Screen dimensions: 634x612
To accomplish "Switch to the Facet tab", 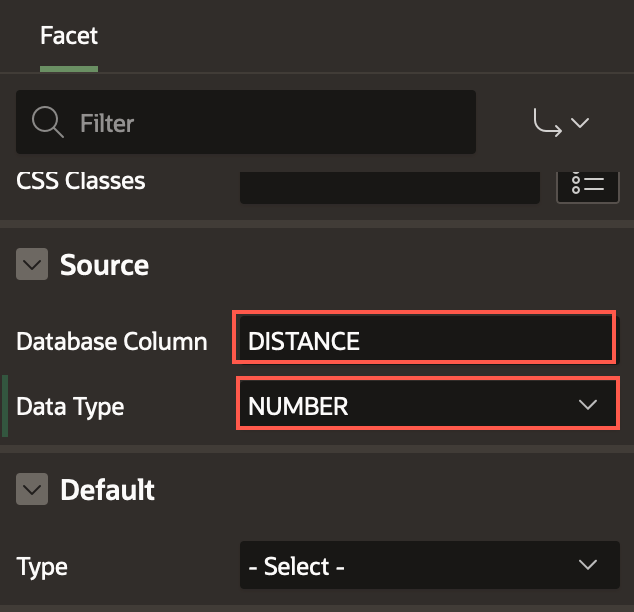I will (68, 36).
